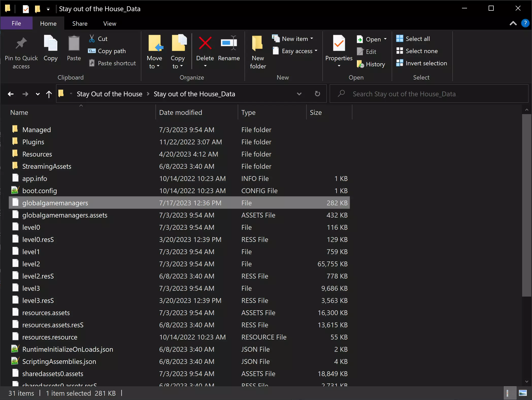Click the Rename icon in ribbon
Viewport: 532px width, 400px height.
point(229,43)
